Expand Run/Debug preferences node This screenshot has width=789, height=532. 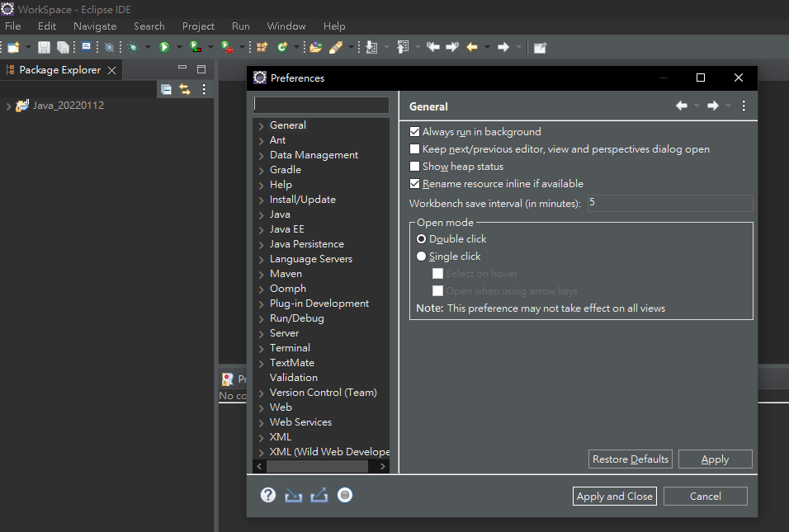point(261,319)
